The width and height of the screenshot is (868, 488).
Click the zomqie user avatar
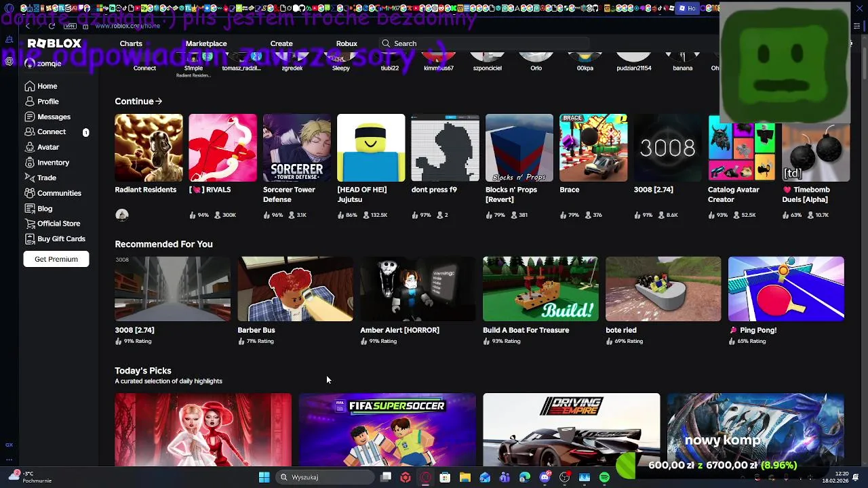click(x=30, y=63)
